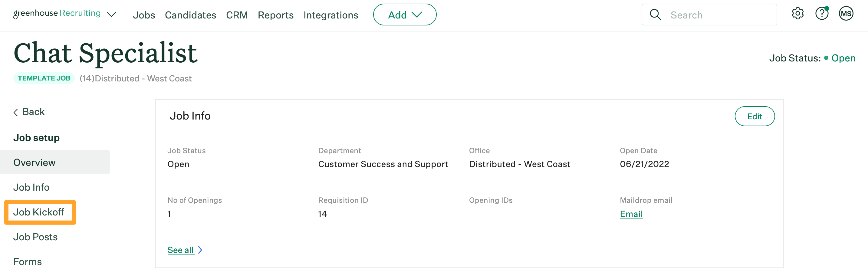The height and width of the screenshot is (279, 868).
Task: Open the settings gear icon
Action: (797, 14)
